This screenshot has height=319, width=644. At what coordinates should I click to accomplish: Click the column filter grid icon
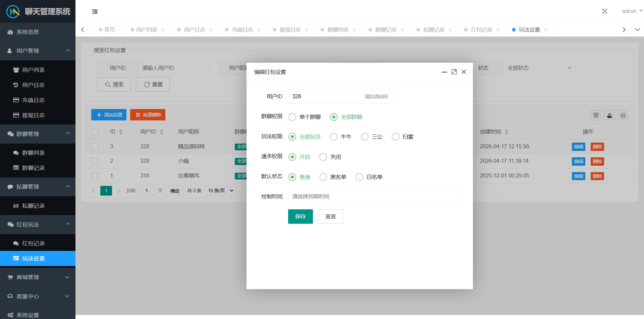pyautogui.click(x=596, y=115)
